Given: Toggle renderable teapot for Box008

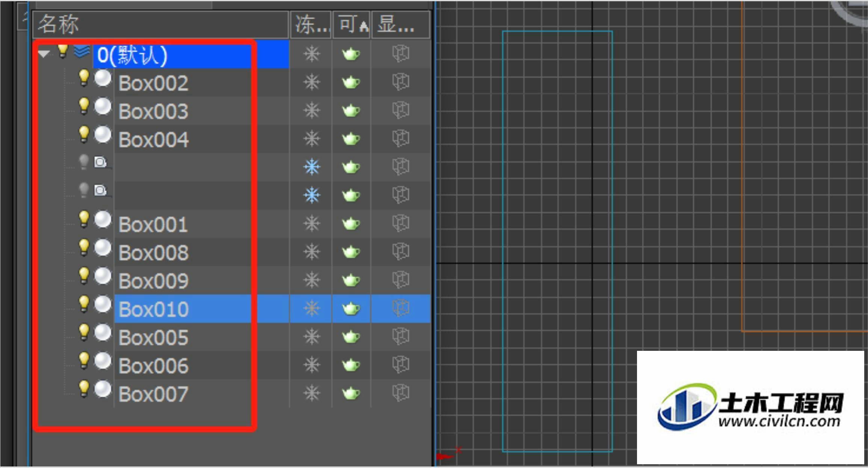Looking at the screenshot, I should pyautogui.click(x=351, y=252).
